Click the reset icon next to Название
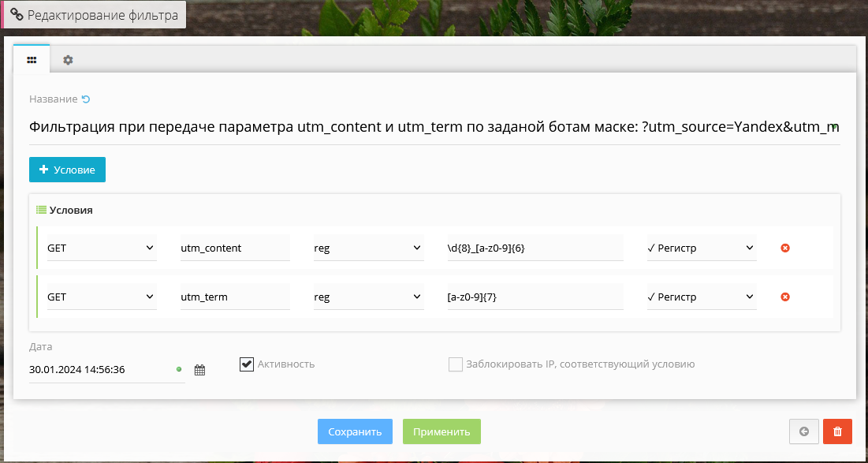The width and height of the screenshot is (868, 463). 86,99
